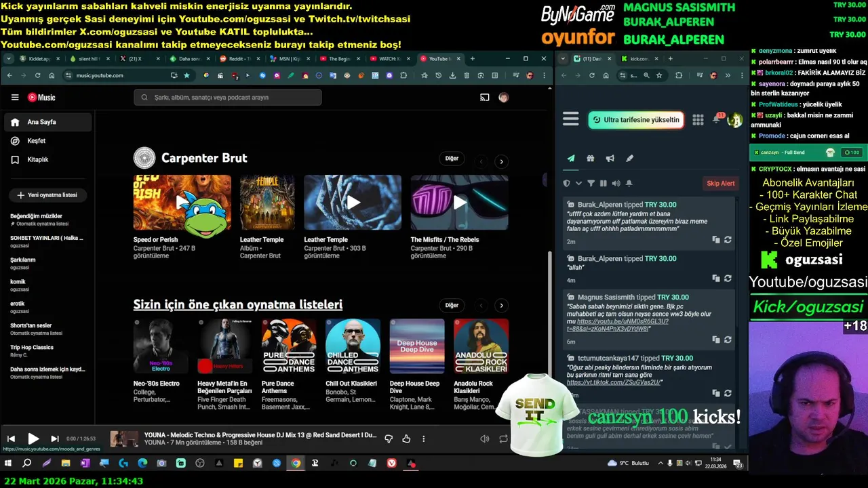The width and height of the screenshot is (868, 488).
Task: Open the Anadolu Rock Klasikleri playlist
Action: pos(481,346)
